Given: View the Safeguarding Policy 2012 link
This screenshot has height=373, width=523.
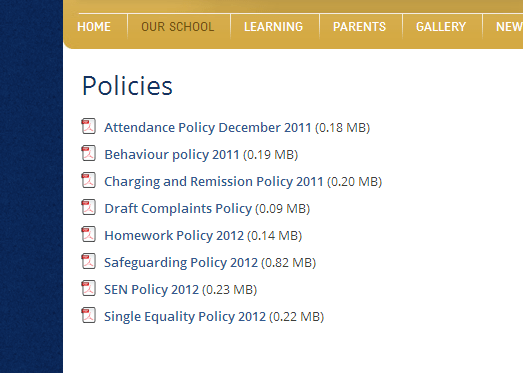Looking at the screenshot, I should click(181, 263).
